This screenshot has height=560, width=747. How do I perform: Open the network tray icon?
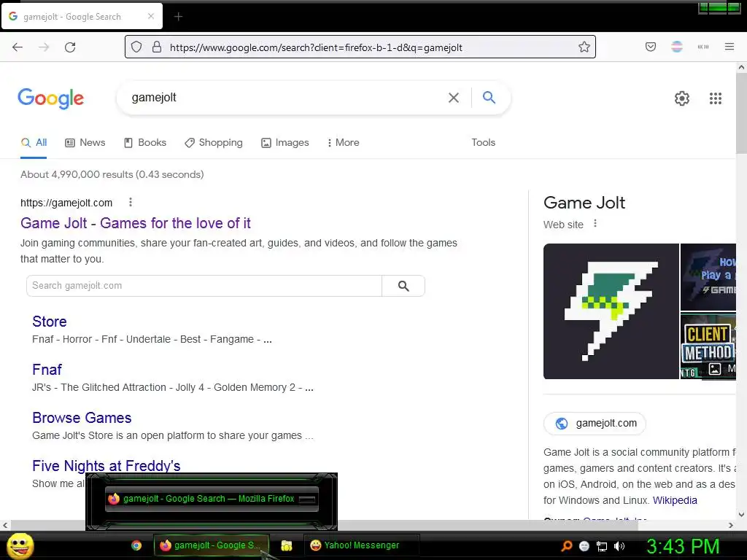[x=602, y=546]
